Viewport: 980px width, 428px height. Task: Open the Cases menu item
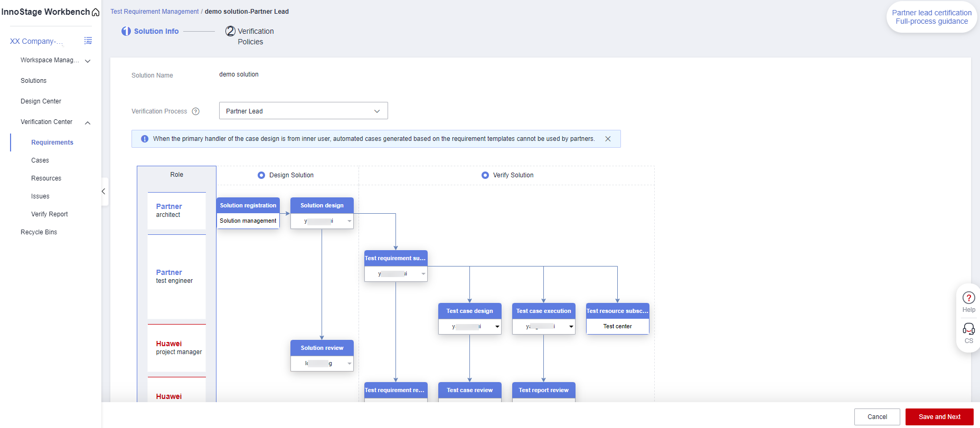(x=40, y=160)
